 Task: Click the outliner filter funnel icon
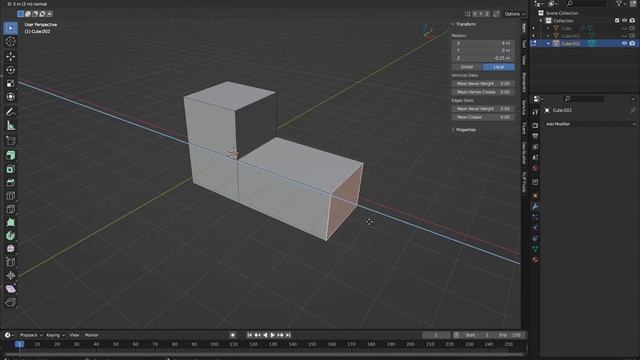click(619, 4)
